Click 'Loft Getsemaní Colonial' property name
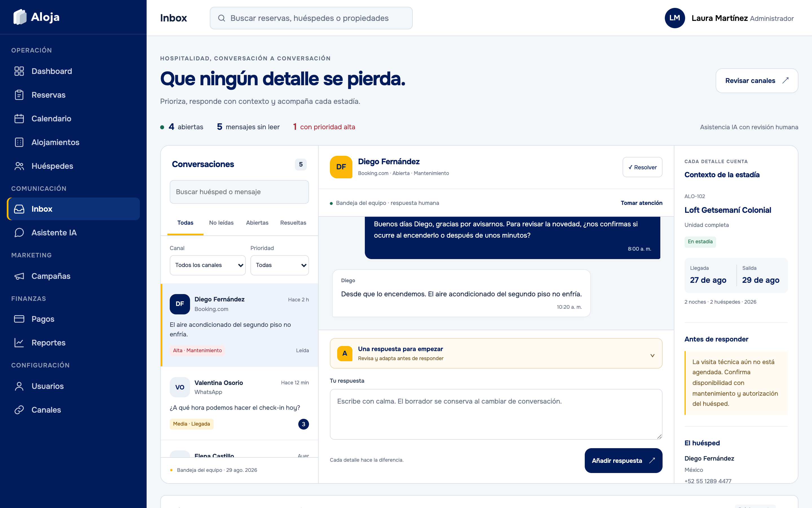The image size is (812, 508). (728, 210)
